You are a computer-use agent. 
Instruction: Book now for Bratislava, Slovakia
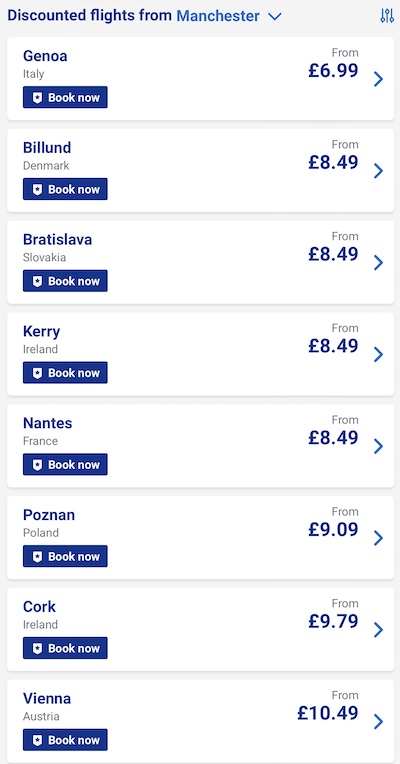tap(65, 281)
